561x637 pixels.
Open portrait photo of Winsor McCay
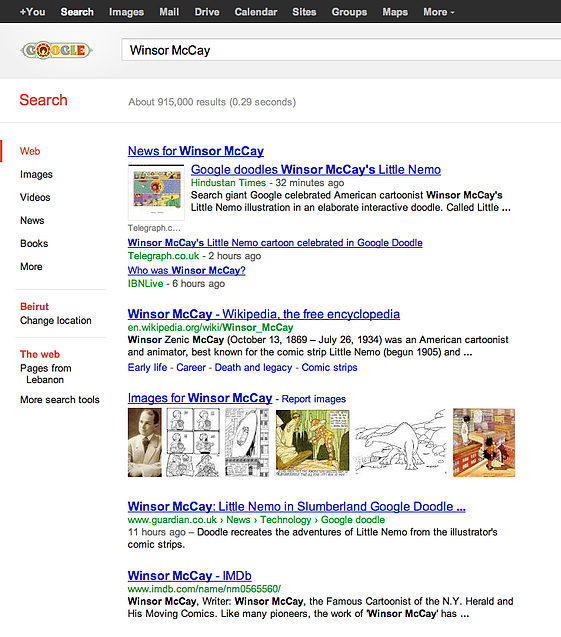145,442
